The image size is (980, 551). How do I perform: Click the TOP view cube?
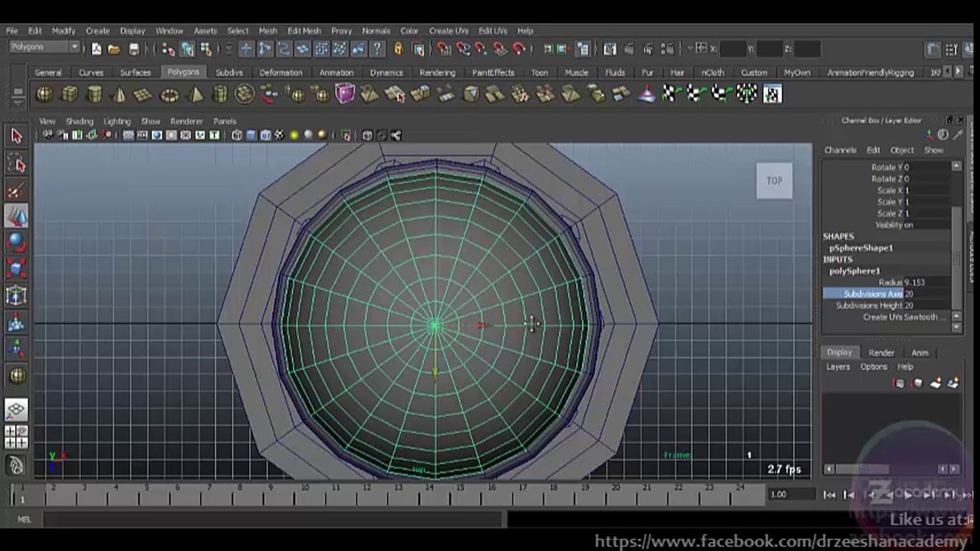tap(774, 181)
